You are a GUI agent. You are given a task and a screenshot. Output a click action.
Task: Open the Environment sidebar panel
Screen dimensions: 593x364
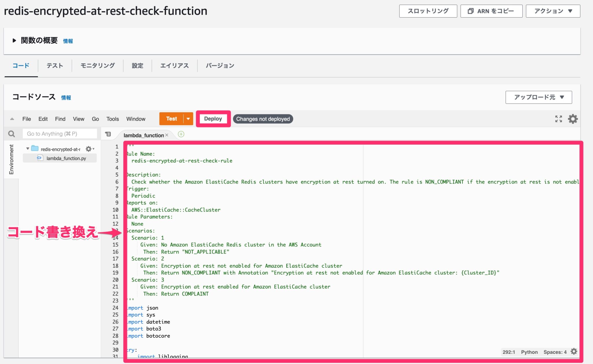11,159
